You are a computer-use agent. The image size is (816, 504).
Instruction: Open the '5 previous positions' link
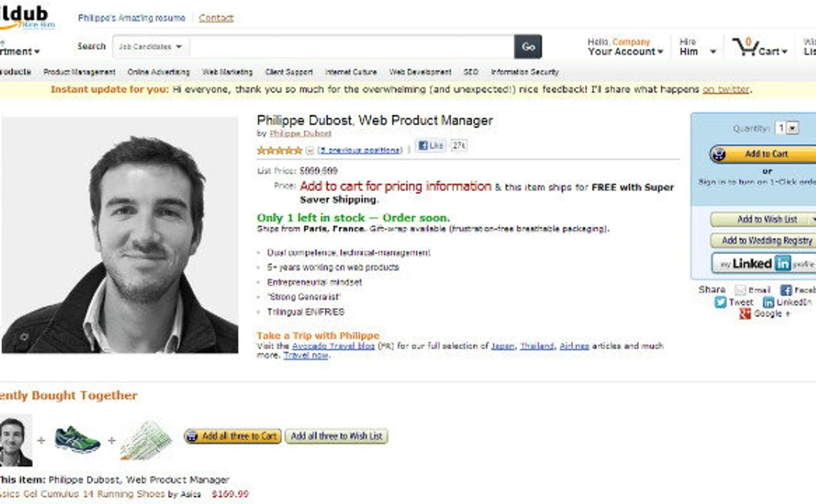[360, 151]
